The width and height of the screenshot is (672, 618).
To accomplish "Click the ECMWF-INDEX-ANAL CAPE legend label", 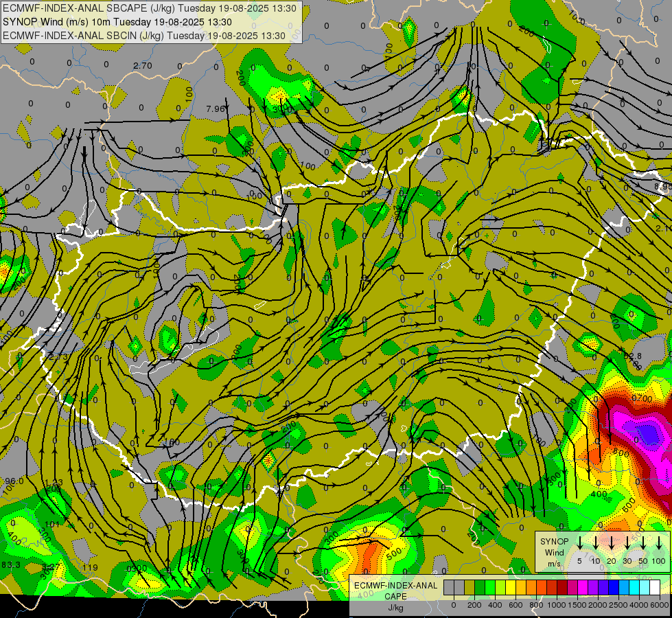I will click(x=395, y=591).
